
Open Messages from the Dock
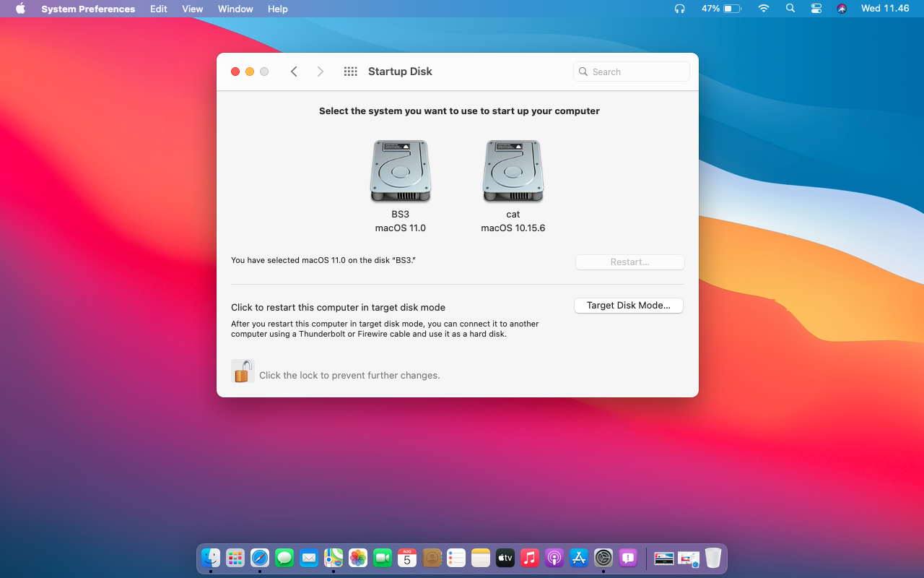point(284,558)
